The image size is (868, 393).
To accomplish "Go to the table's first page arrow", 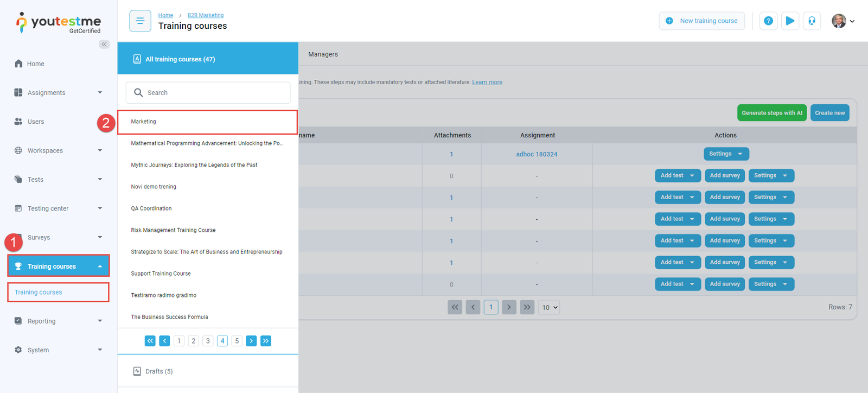I will (455, 307).
